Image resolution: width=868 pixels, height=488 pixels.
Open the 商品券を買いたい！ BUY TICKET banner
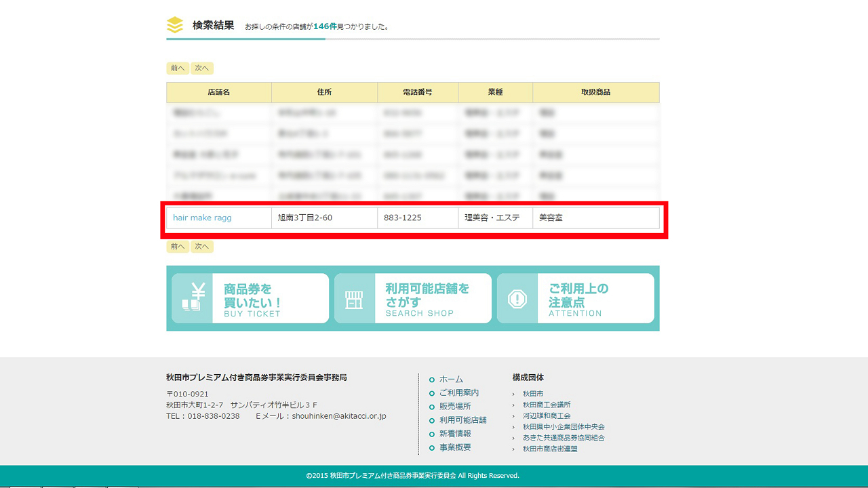[250, 299]
